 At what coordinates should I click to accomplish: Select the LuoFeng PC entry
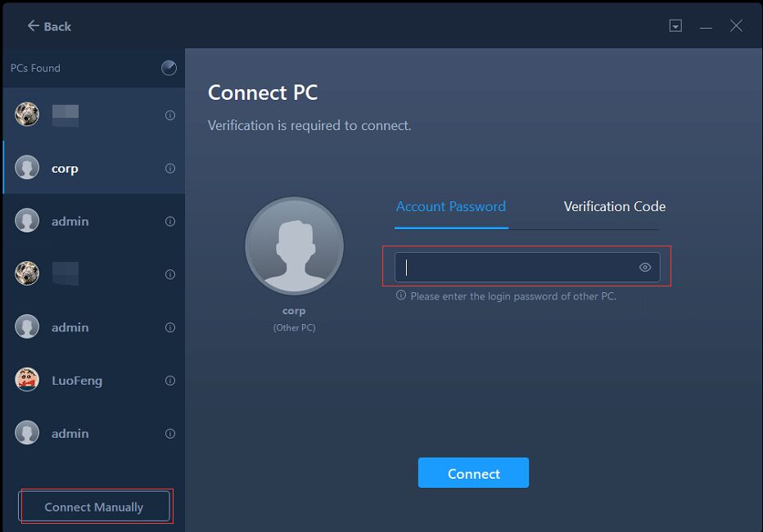tap(94, 380)
